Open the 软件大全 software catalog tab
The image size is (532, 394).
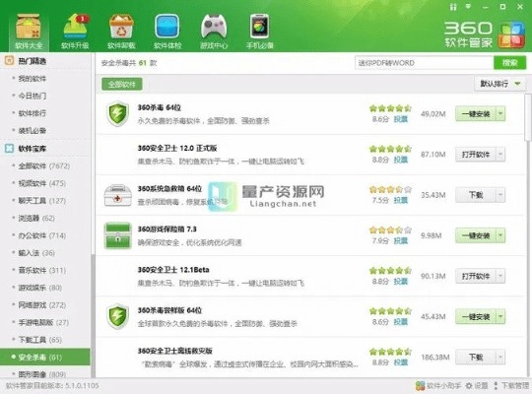tap(29, 32)
